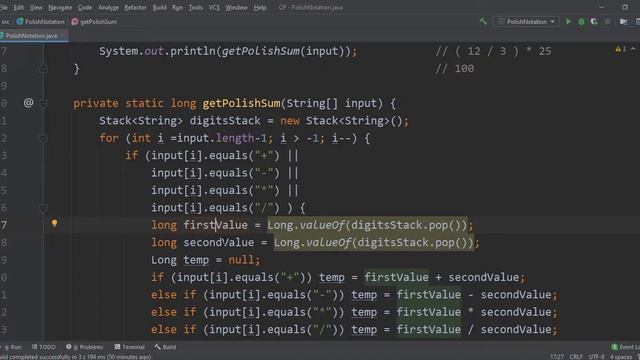Screen dimensions: 640x360
Task: Select the PolishNotation.java editor tab
Action: coord(32,36)
